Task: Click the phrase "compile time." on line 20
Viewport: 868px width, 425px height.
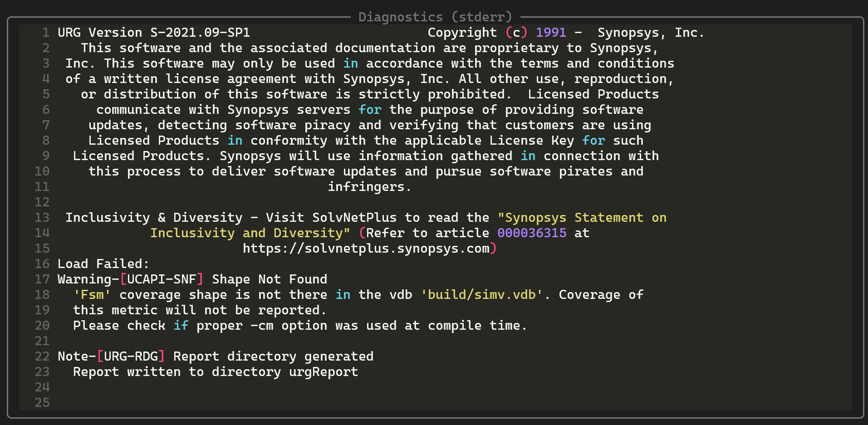Action: click(478, 326)
